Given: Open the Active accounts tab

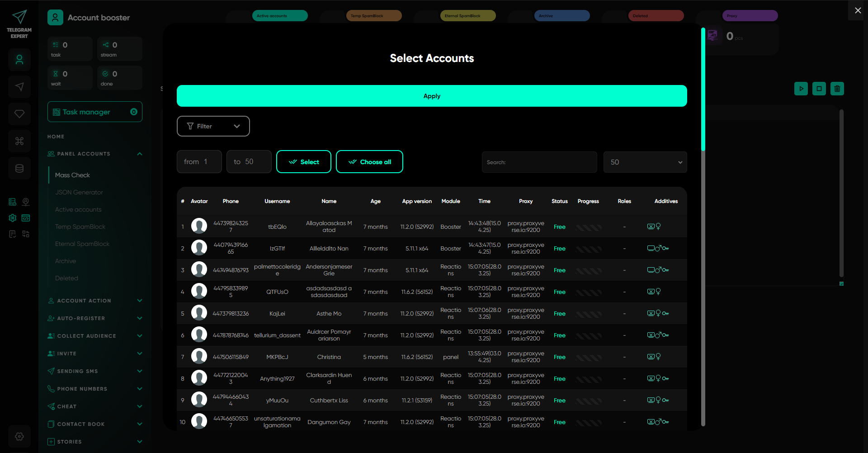Looking at the screenshot, I should pos(279,16).
